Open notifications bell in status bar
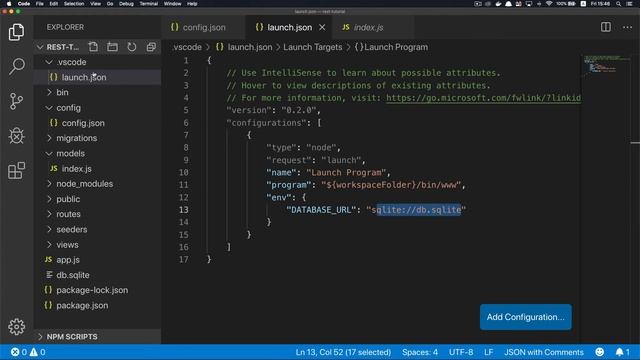 tap(622, 352)
